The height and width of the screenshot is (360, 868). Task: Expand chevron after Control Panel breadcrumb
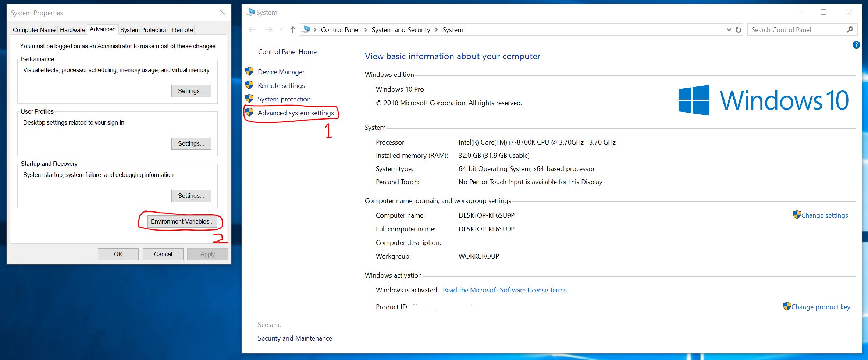[366, 30]
